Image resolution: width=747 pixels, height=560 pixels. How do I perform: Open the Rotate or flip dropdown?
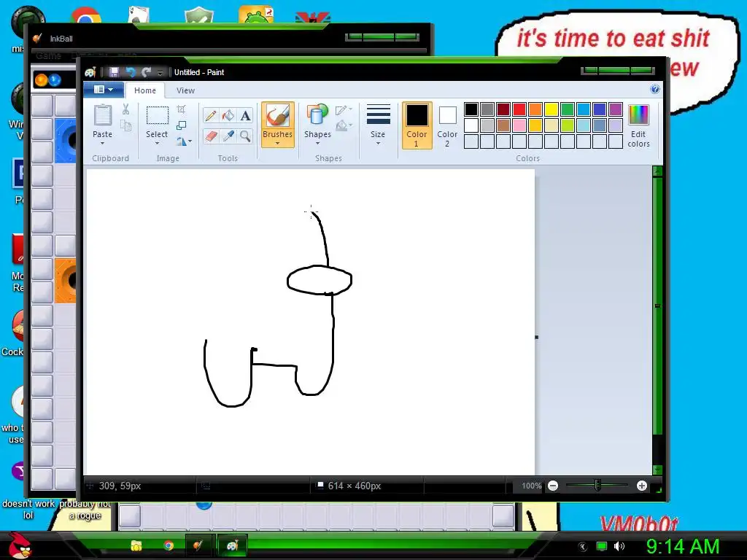coord(184,141)
